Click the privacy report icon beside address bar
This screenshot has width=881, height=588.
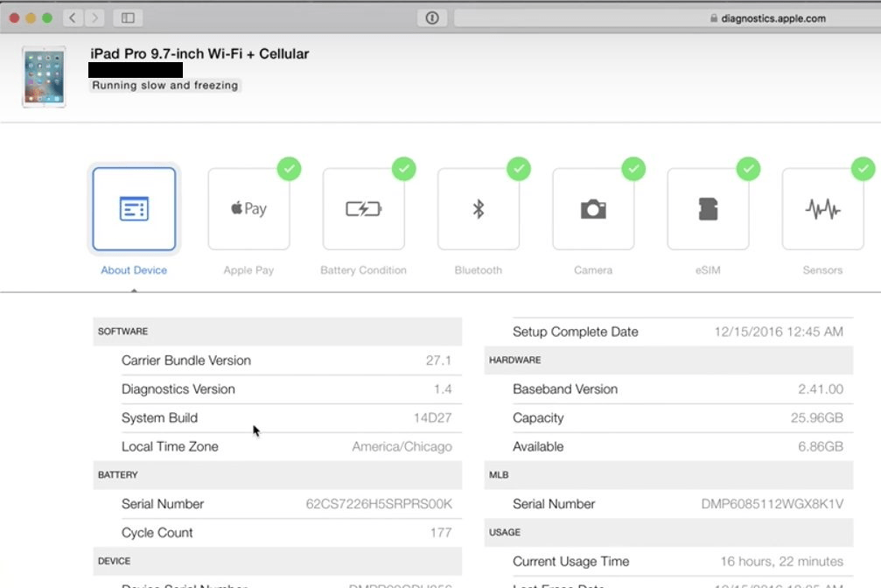click(x=431, y=17)
